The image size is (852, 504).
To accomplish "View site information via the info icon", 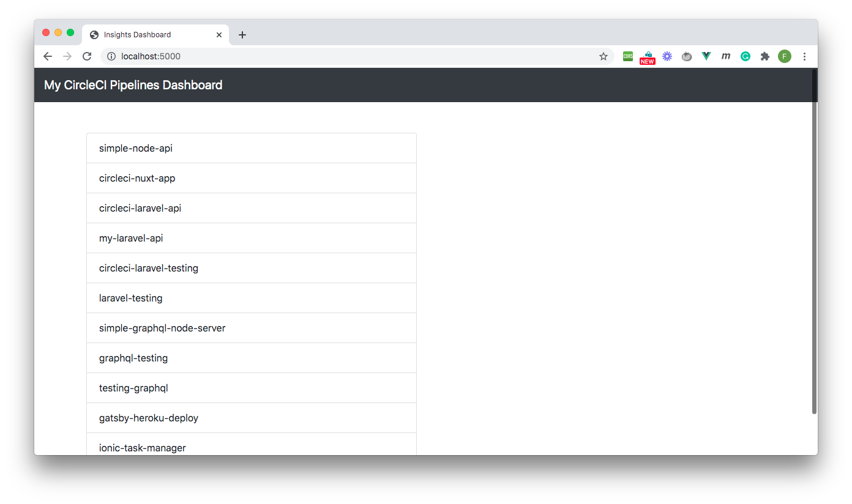I will 110,56.
